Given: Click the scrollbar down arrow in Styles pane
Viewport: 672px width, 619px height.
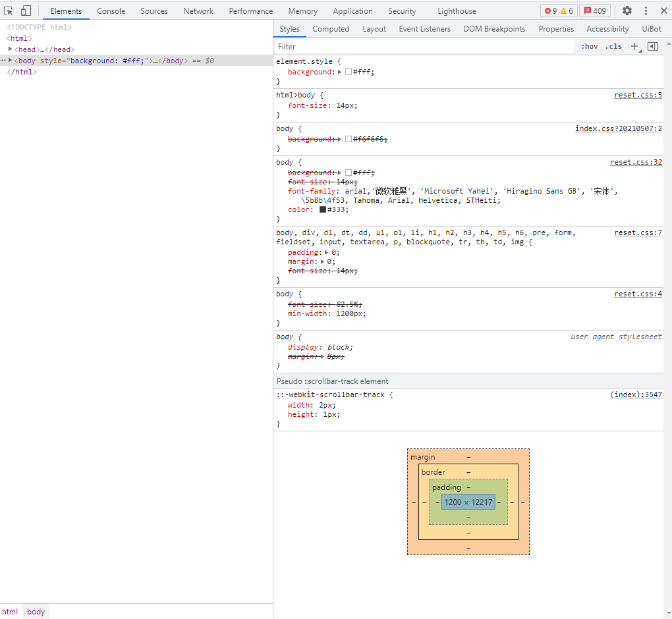Looking at the screenshot, I should 668,614.
